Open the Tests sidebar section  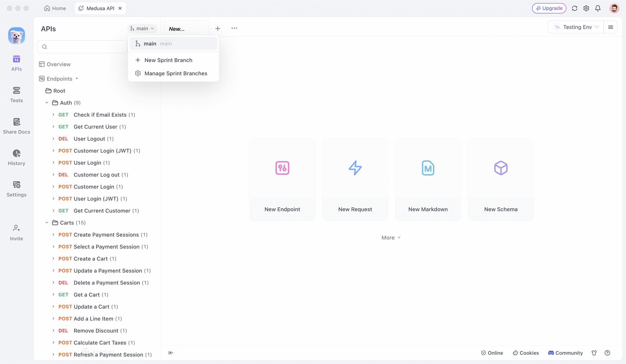[x=17, y=95]
